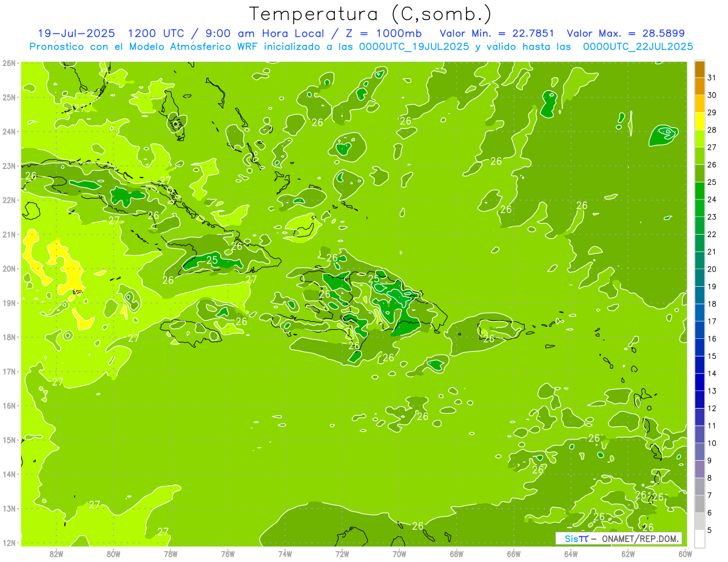Click the legend value '31'
Screen dimensions: 728x562
pyautogui.click(x=712, y=78)
